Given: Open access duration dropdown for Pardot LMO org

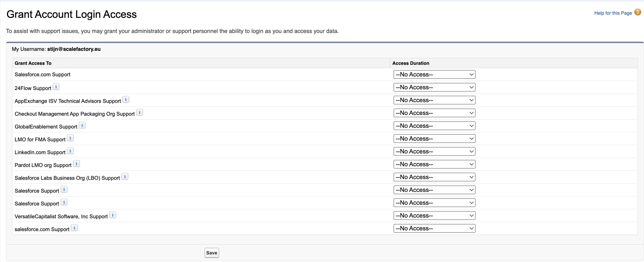Looking at the screenshot, I should point(434,164).
